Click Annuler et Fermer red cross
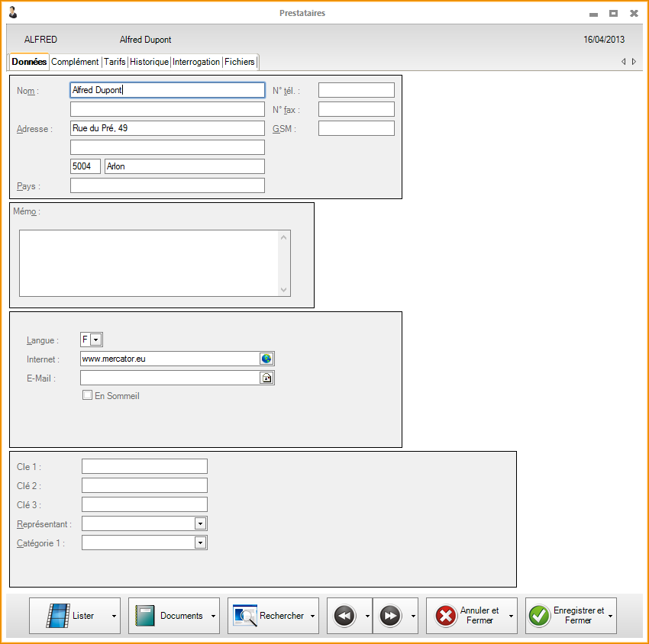Viewport: 649px width, 644px height. click(x=467, y=616)
